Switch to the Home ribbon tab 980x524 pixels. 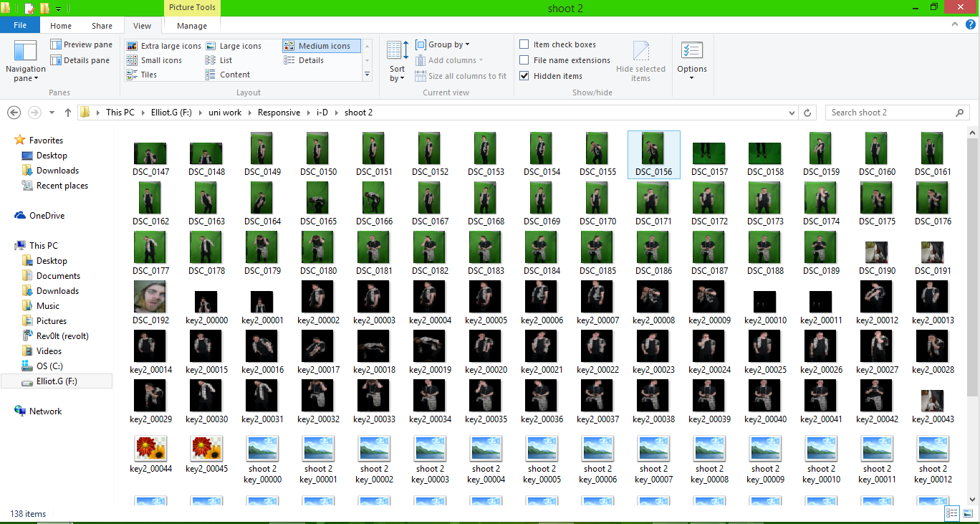pyautogui.click(x=61, y=26)
